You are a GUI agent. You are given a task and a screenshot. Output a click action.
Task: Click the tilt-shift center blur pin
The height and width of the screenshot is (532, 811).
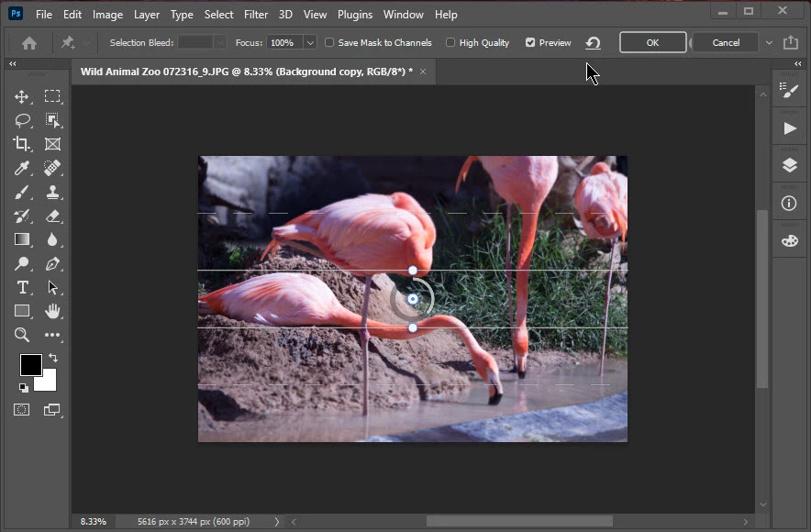click(x=413, y=299)
